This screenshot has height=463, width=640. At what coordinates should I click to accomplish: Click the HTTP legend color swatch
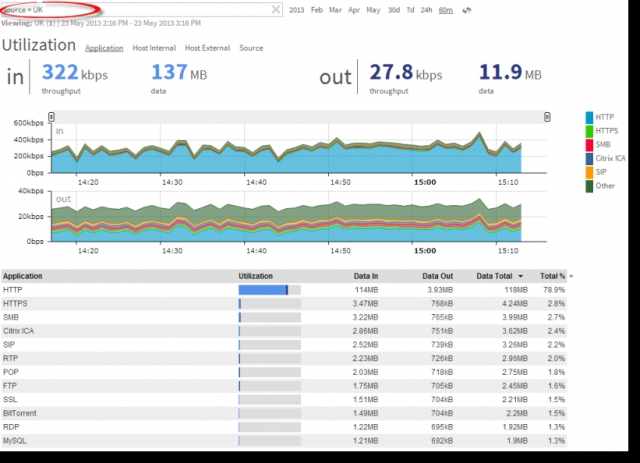(589, 118)
